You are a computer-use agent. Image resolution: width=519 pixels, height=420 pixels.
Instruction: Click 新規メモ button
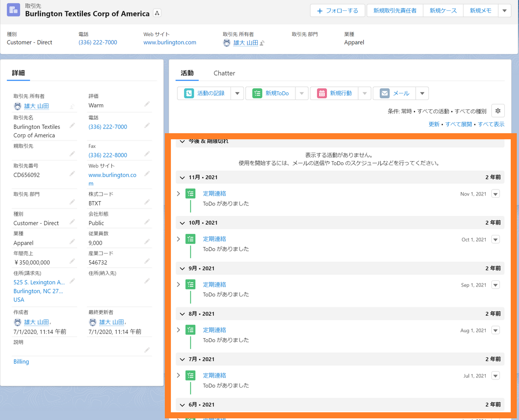(481, 11)
